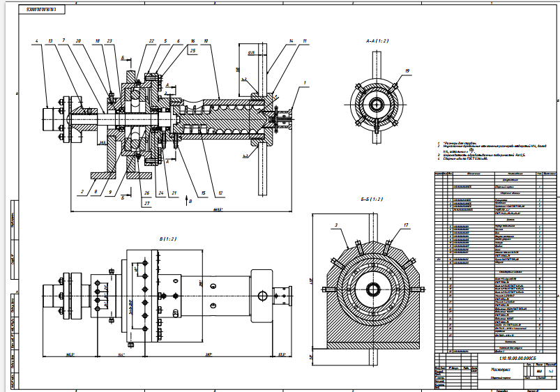Click callout number 17 in section Б-Б
Screen dimensions: 560x392
pos(404,225)
